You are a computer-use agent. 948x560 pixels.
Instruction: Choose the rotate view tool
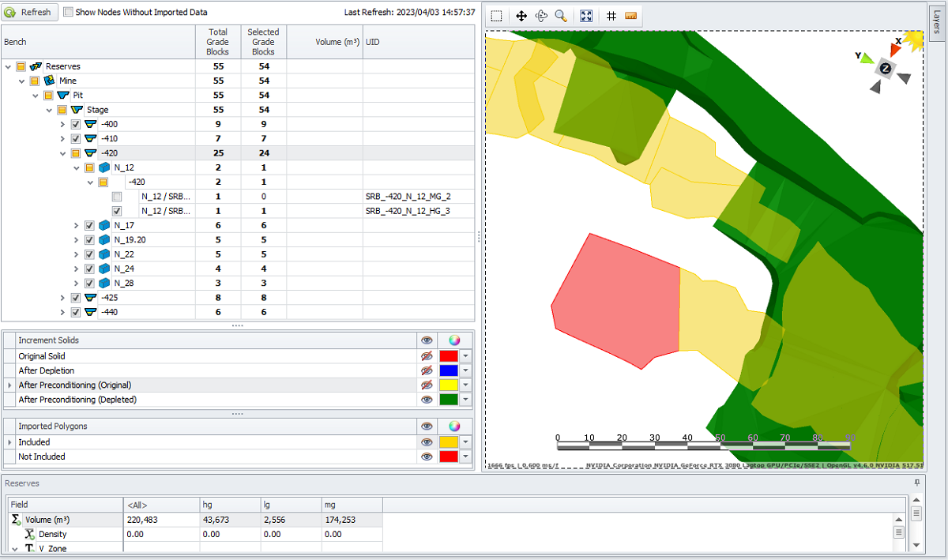coord(541,16)
